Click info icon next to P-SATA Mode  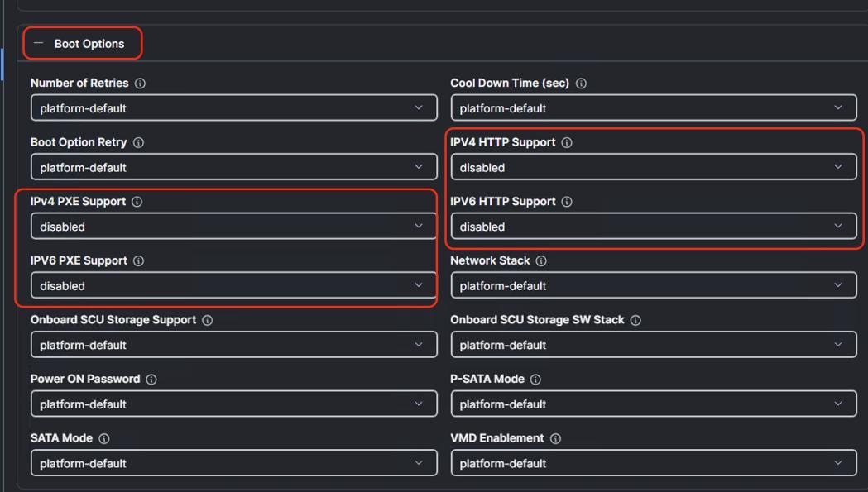(535, 380)
